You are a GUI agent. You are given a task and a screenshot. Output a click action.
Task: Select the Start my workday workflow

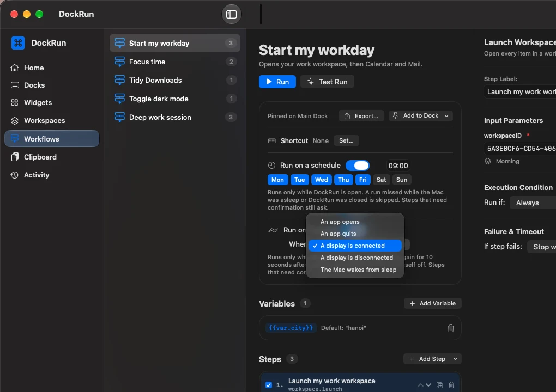click(x=175, y=43)
